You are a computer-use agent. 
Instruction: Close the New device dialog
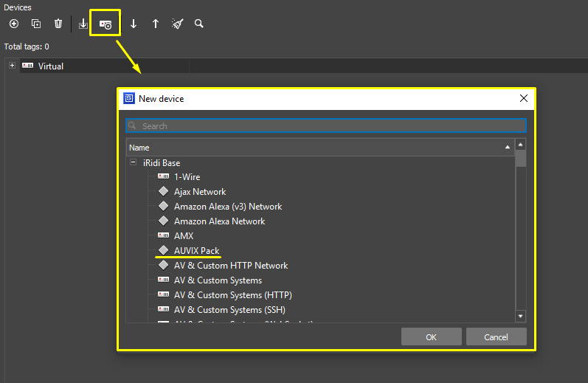524,98
